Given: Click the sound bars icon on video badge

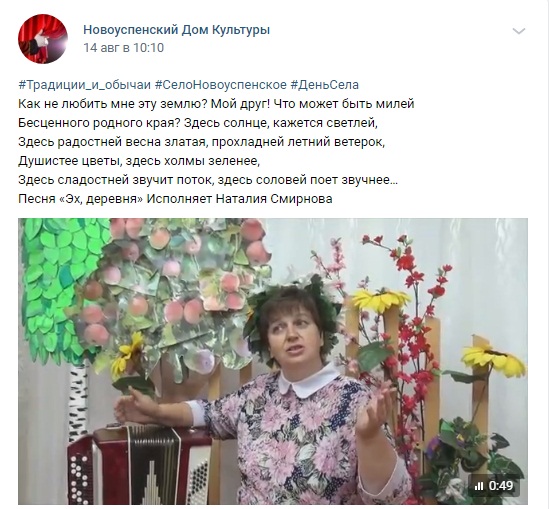Looking at the screenshot, I should 479,486.
